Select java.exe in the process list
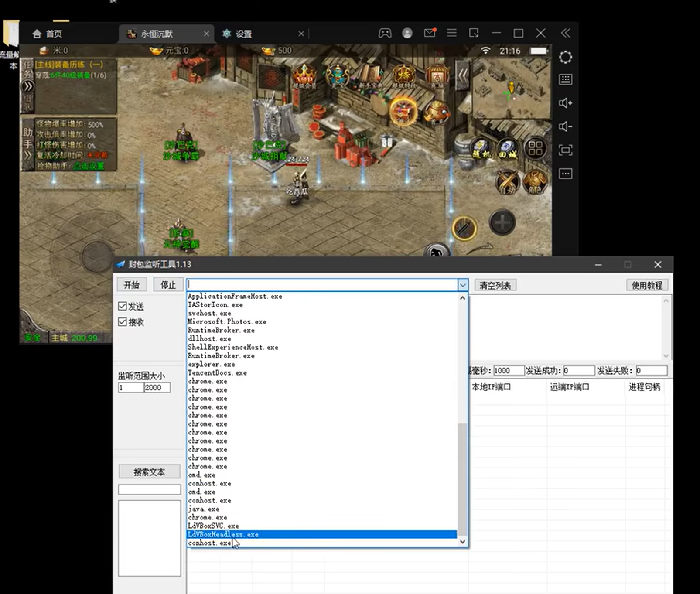The width and height of the screenshot is (700, 594). (322, 509)
